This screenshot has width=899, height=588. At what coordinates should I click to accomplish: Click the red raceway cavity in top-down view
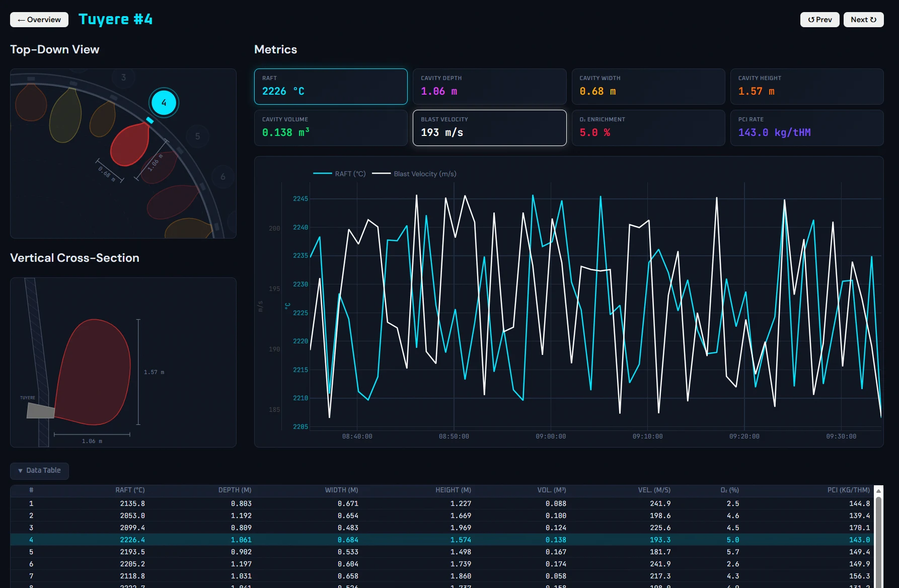point(130,144)
